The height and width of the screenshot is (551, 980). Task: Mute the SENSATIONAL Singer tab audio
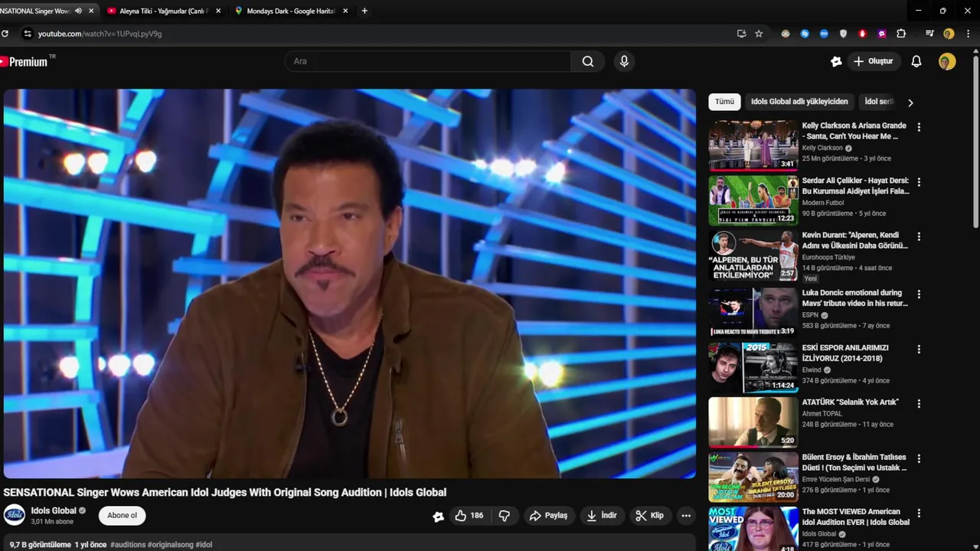coord(78,11)
